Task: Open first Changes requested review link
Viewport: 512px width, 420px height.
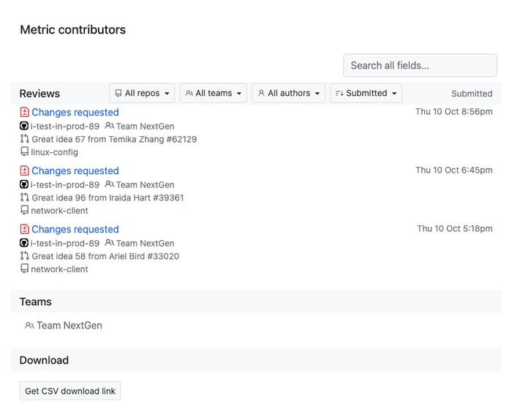Action: click(x=75, y=113)
